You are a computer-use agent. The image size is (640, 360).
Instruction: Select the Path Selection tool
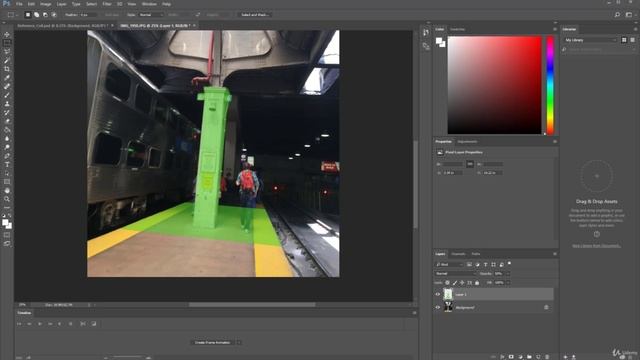click(x=7, y=173)
